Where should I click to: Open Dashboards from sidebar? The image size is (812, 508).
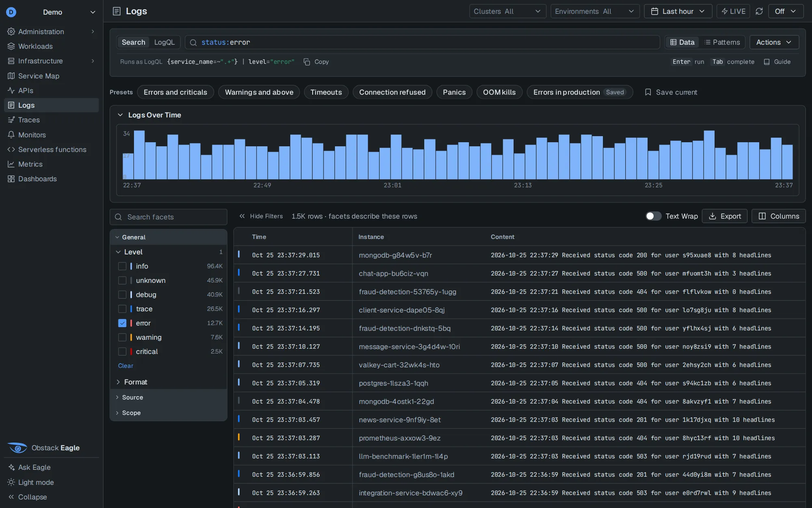tap(51, 179)
